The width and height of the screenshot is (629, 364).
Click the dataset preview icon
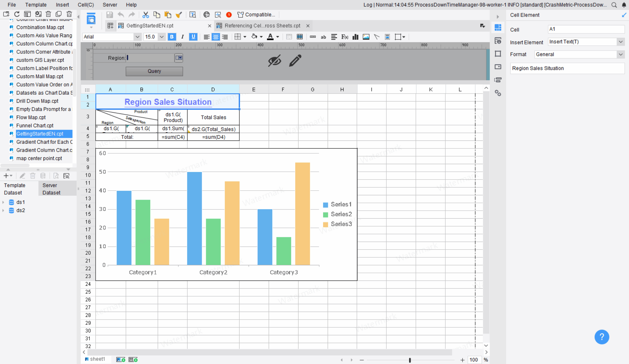coord(56,176)
